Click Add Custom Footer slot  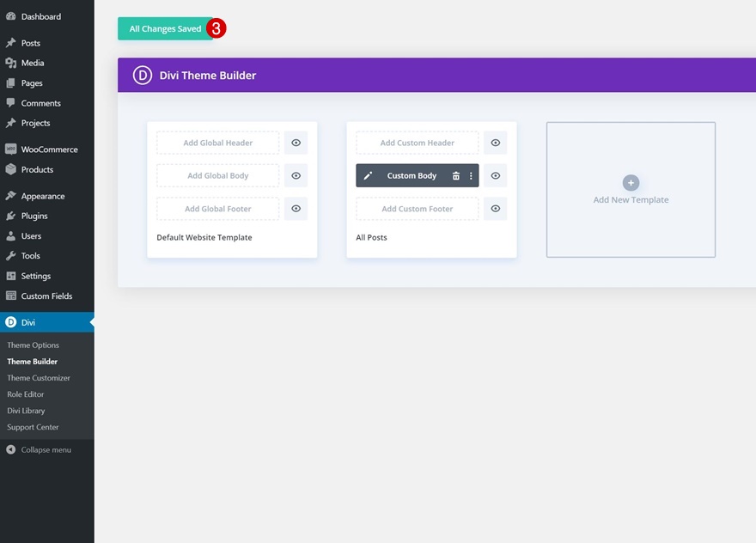(417, 208)
